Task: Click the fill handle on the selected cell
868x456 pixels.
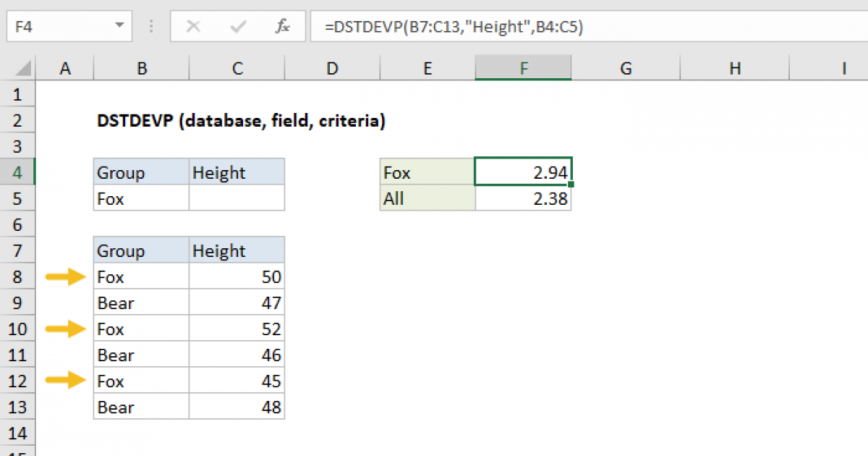Action: [571, 185]
